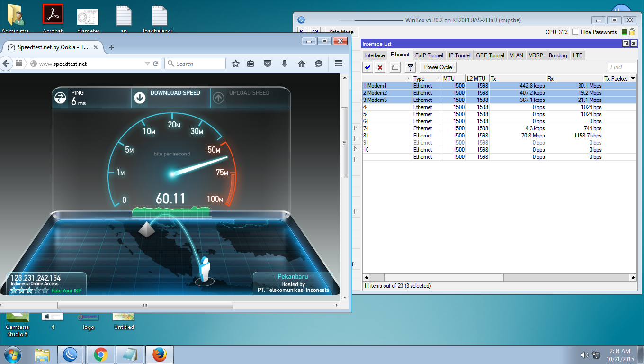Select the VRRP tab
Image resolution: width=644 pixels, height=364 pixels.
536,55
